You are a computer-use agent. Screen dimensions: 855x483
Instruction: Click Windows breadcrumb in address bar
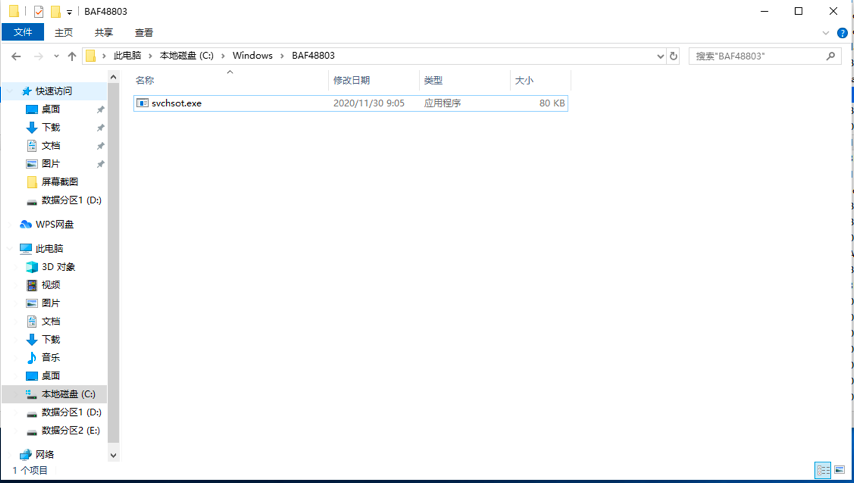click(x=252, y=56)
